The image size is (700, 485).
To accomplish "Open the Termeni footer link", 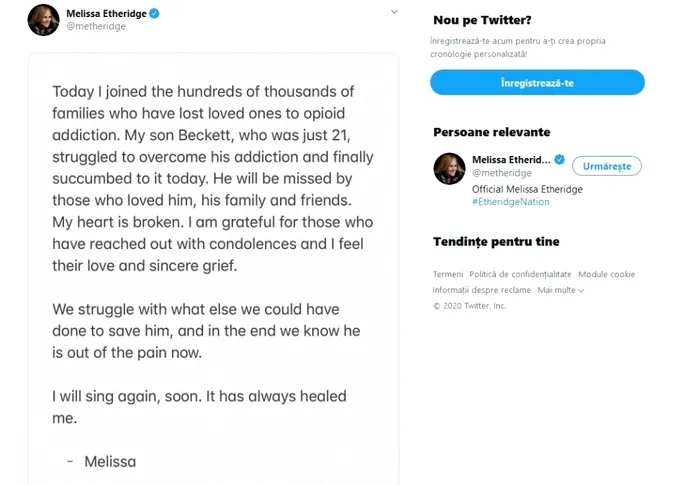I will (448, 274).
